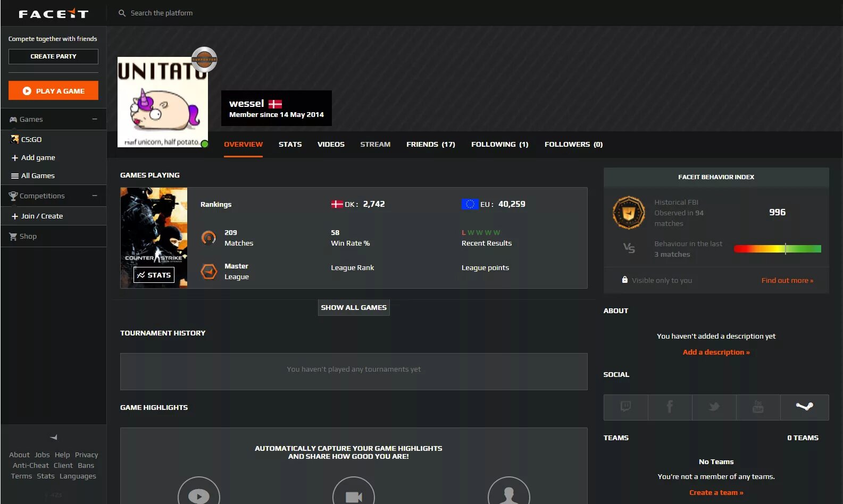Click the Play a Game button
Screen dimensions: 843x504
point(53,91)
